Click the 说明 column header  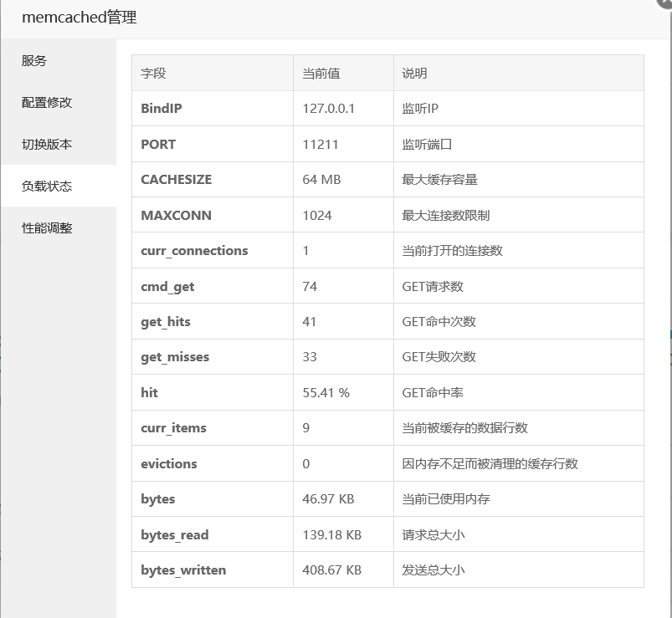(x=414, y=74)
